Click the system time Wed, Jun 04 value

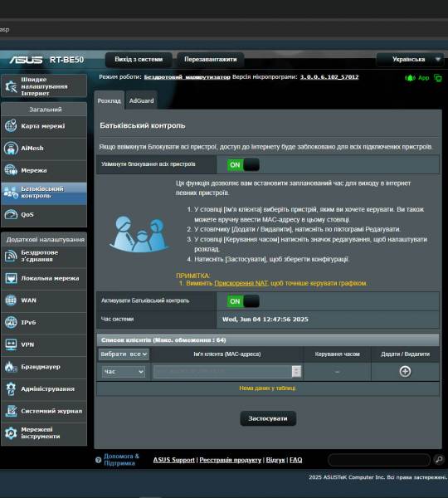(x=265, y=320)
